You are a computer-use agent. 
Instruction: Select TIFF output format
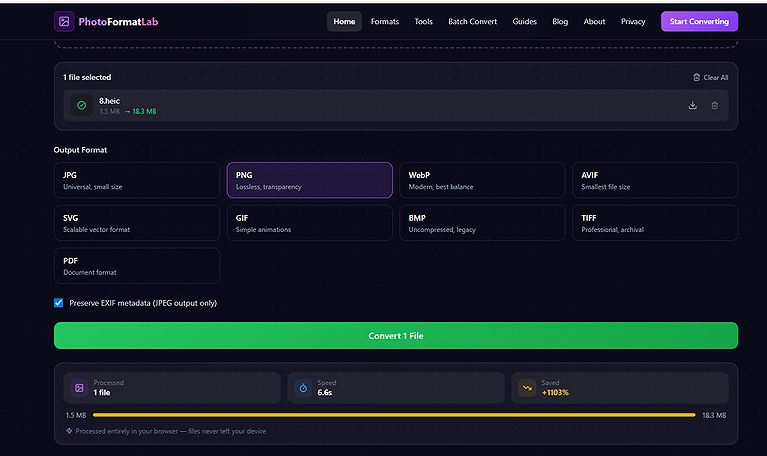(655, 223)
